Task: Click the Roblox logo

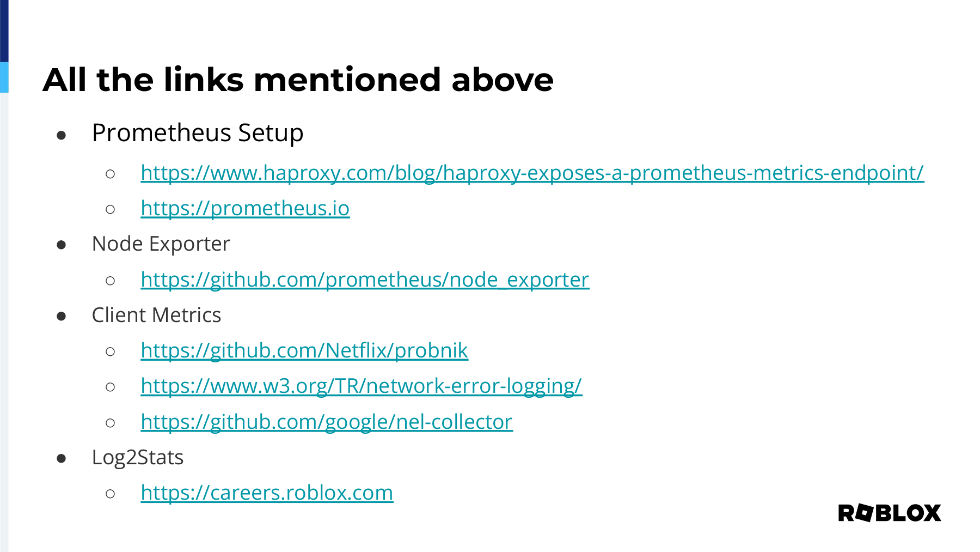Action: pyautogui.click(x=890, y=513)
